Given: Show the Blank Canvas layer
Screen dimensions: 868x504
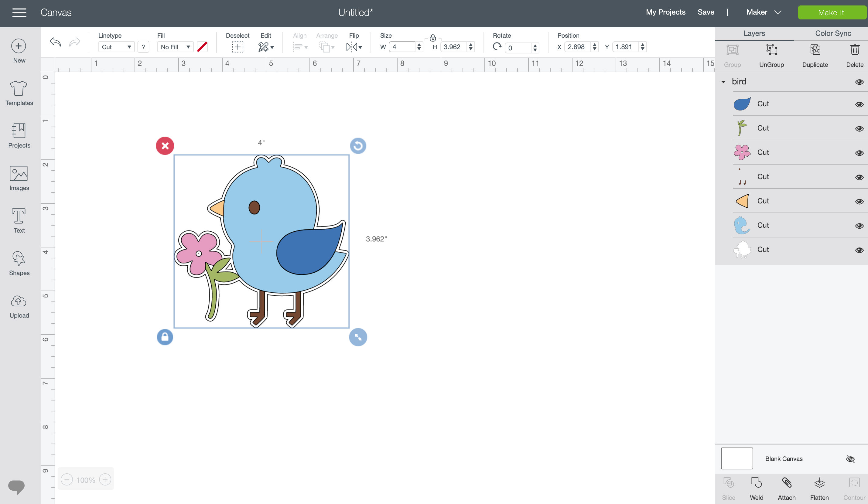Looking at the screenshot, I should click(850, 459).
